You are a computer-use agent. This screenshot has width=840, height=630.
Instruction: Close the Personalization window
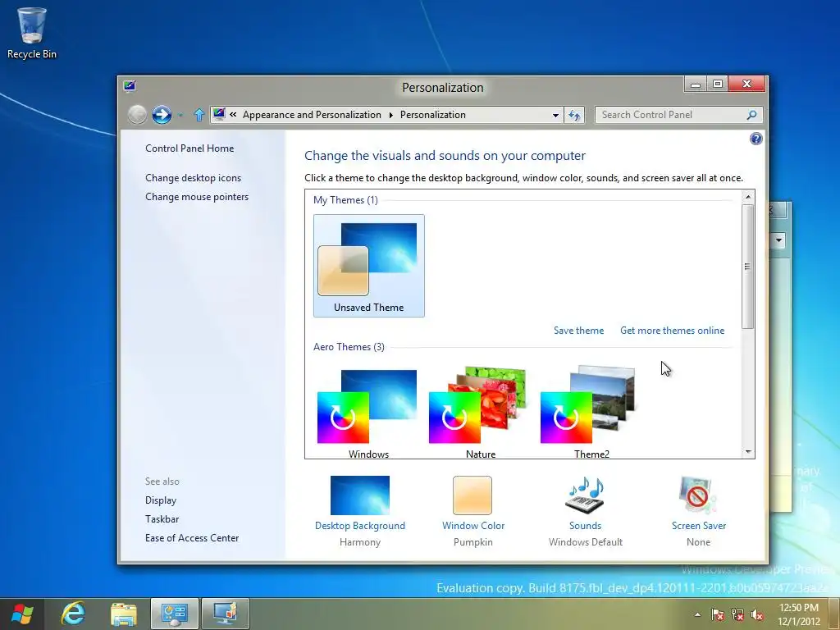pos(746,84)
